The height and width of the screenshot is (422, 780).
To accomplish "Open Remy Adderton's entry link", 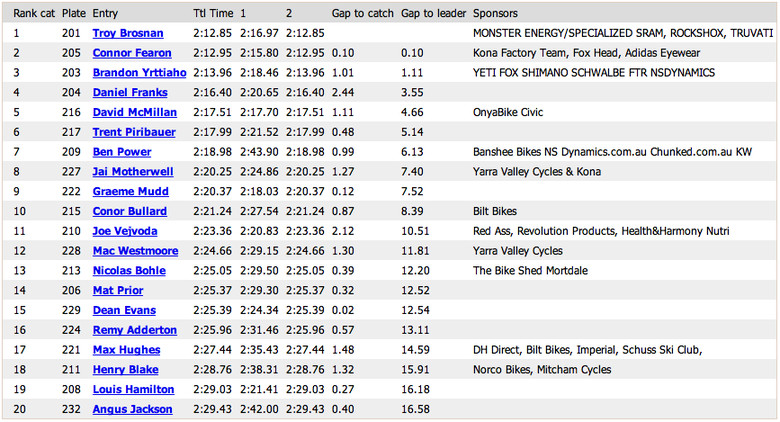I will [x=134, y=330].
